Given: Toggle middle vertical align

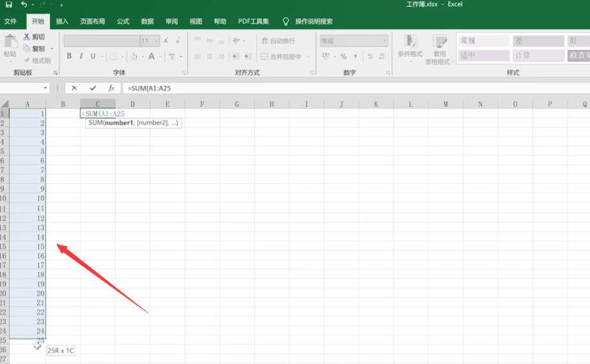Looking at the screenshot, I should (210, 40).
